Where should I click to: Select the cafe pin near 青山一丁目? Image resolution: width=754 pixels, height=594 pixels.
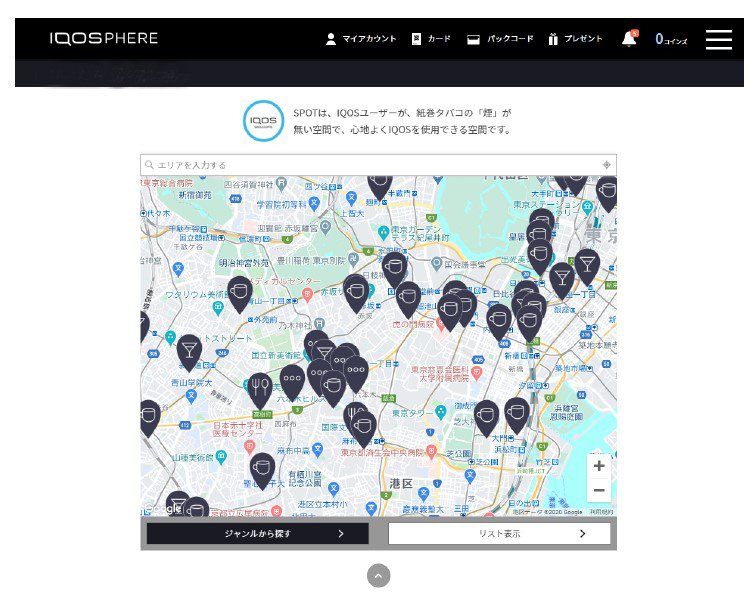pyautogui.click(x=239, y=294)
